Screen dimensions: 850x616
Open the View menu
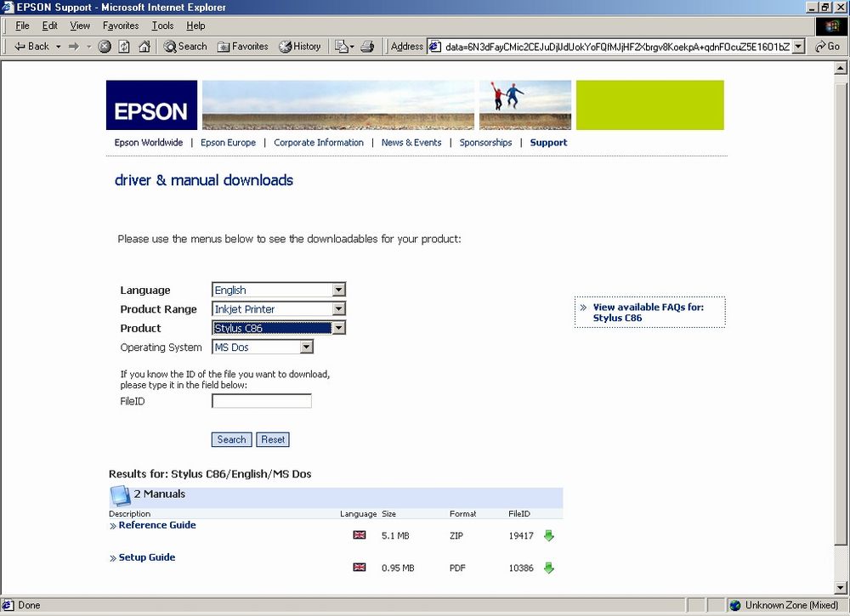point(80,25)
